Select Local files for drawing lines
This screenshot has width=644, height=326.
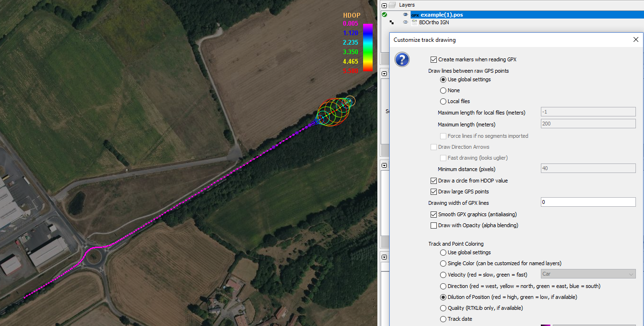443,101
